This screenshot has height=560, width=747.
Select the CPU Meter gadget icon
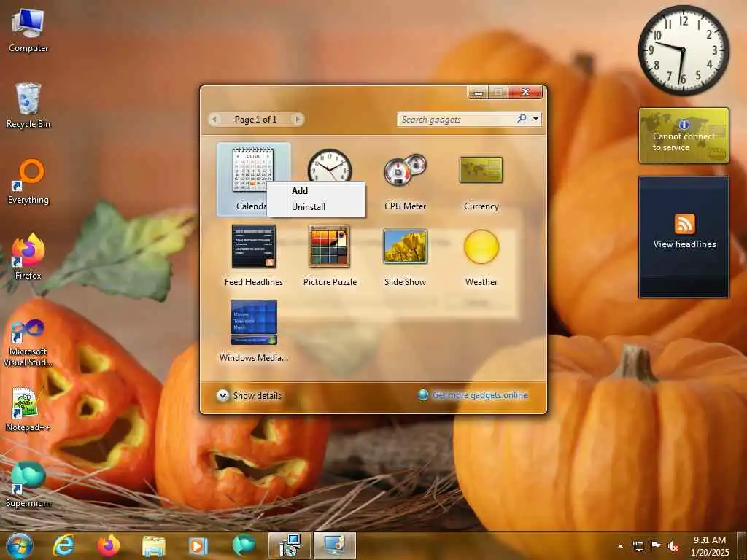[406, 169]
